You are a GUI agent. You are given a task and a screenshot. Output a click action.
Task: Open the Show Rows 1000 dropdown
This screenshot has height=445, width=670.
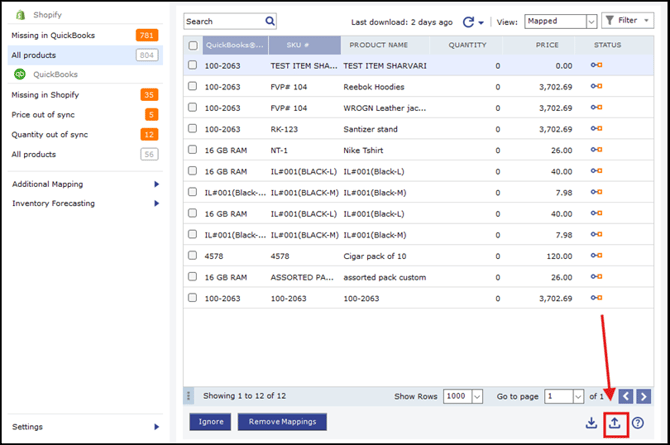pyautogui.click(x=477, y=396)
